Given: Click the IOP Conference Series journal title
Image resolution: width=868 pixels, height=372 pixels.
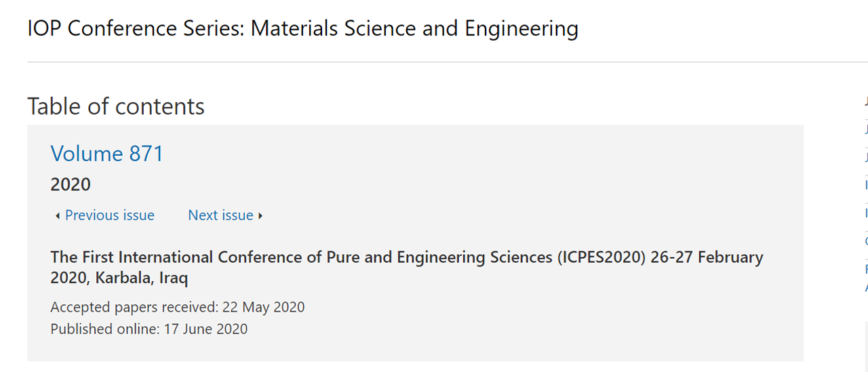Looking at the screenshot, I should pyautogui.click(x=302, y=28).
